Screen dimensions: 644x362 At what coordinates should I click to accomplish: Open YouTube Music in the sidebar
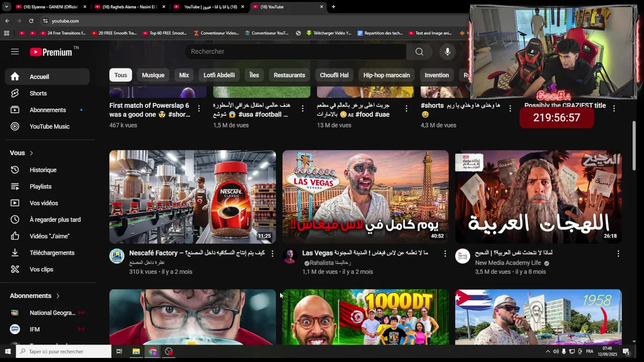(47, 127)
